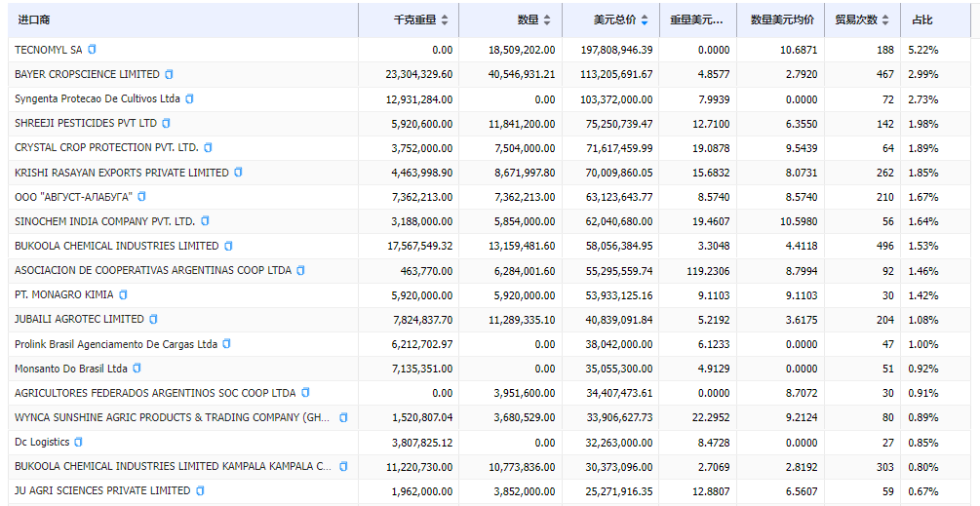Copy the PT. MONAGRO KIMIA name
The width and height of the screenshot is (980, 506).
123,294
